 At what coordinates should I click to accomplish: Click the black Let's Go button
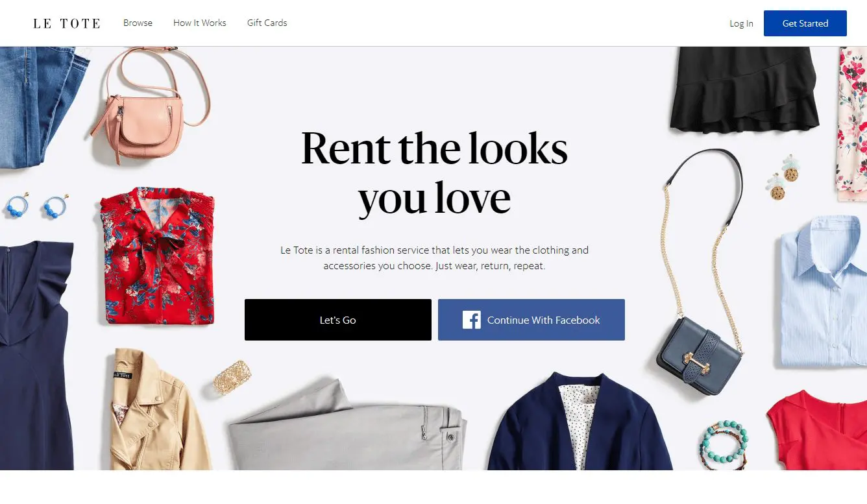coord(338,320)
